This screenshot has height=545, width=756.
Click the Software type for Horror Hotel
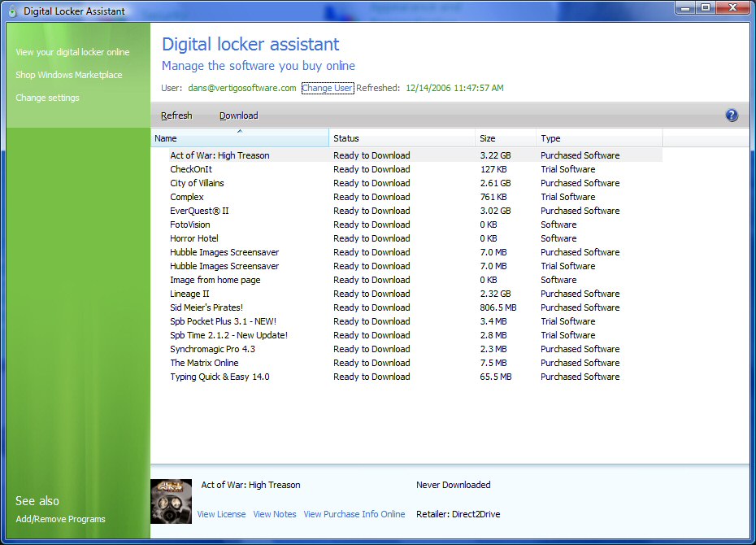click(x=558, y=238)
